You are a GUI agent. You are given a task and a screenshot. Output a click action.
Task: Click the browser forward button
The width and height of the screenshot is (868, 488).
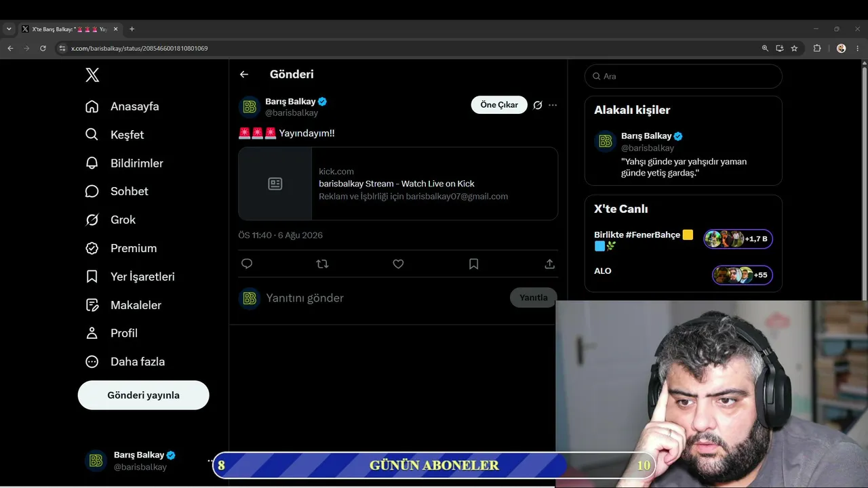[x=26, y=48]
